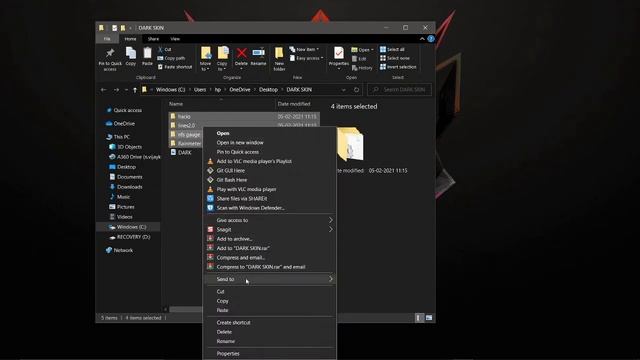This screenshot has height=360, width=640.
Task: Click the Search DARK SKIN field
Action: (x=399, y=89)
